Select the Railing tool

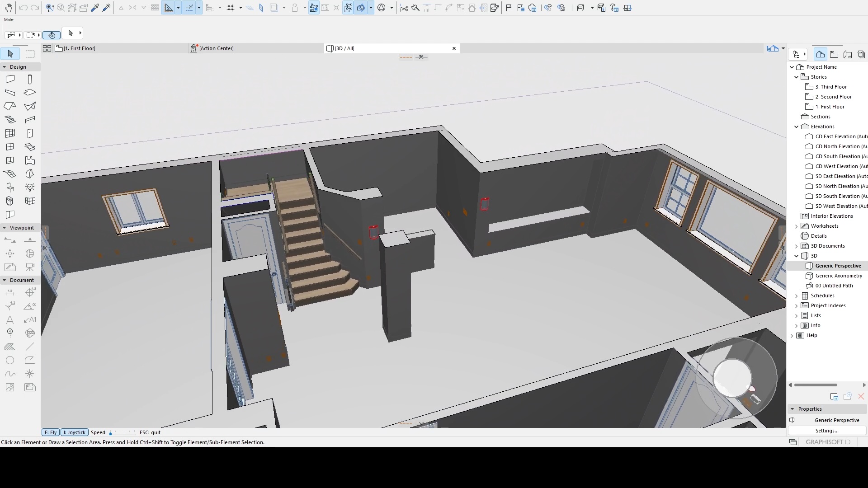point(30,120)
